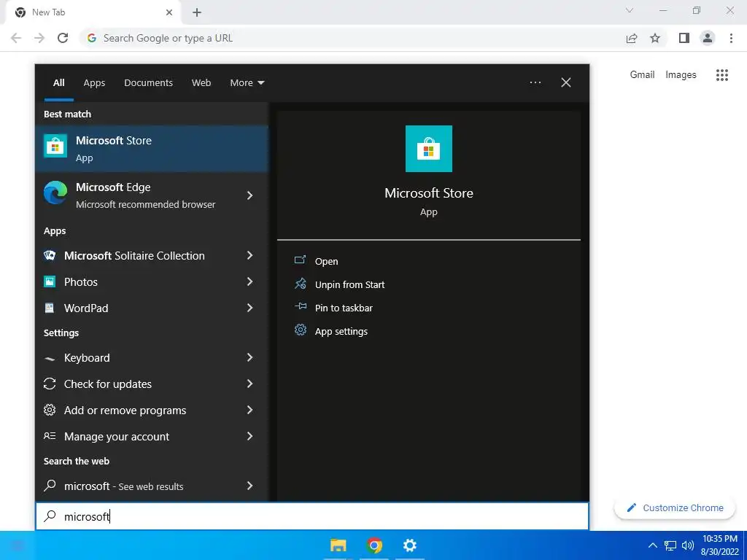Expand Microsoft Edge result options chevron
Screen dimensions: 747x560
[249, 195]
